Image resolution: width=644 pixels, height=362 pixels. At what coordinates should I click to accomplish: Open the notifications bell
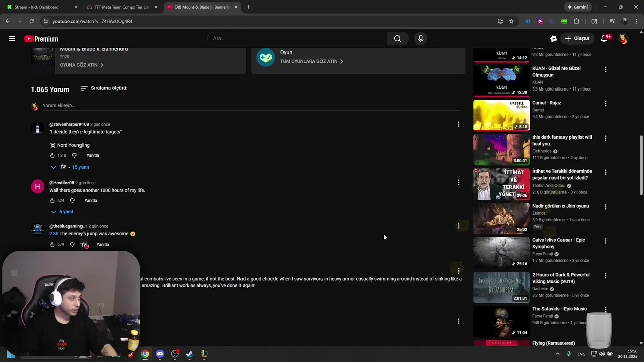click(605, 39)
